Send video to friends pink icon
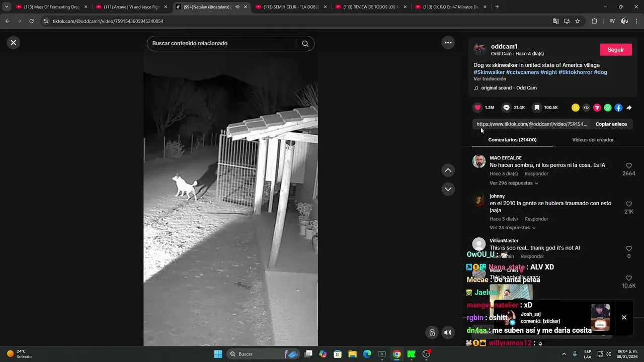This screenshot has width=644, height=362. 597,108
